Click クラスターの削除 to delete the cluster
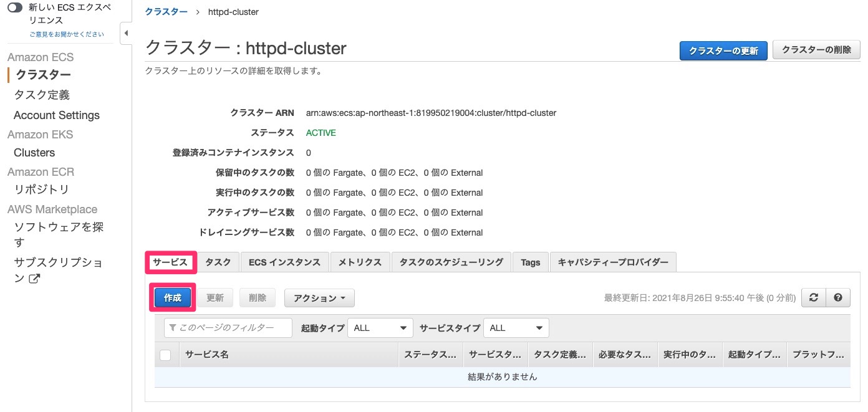The height and width of the screenshot is (412, 868). click(x=816, y=50)
